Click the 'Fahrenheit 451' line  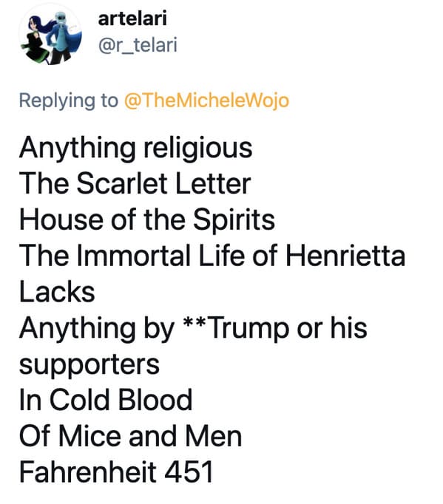[116, 472]
